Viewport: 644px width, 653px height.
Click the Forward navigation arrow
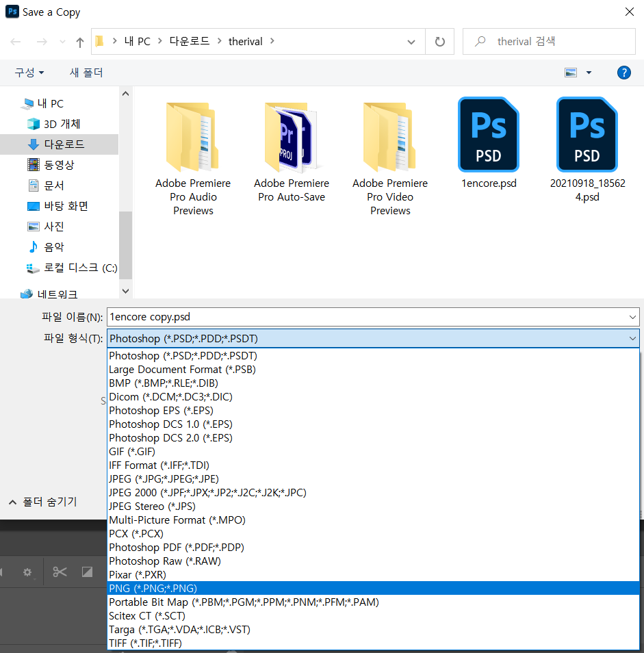(42, 42)
